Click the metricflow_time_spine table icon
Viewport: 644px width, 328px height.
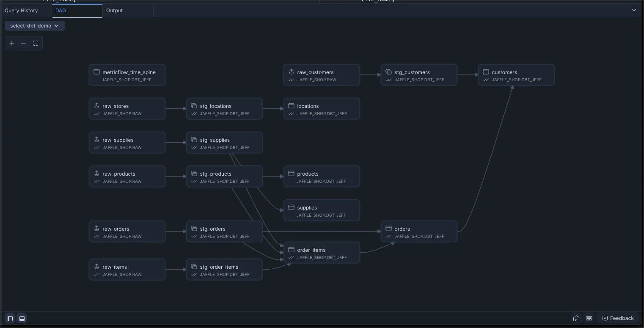point(96,72)
